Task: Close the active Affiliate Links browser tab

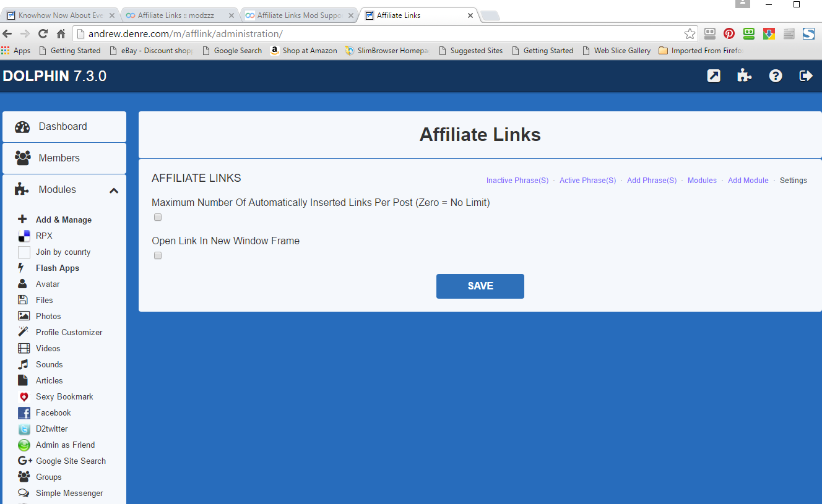Action: [x=470, y=15]
